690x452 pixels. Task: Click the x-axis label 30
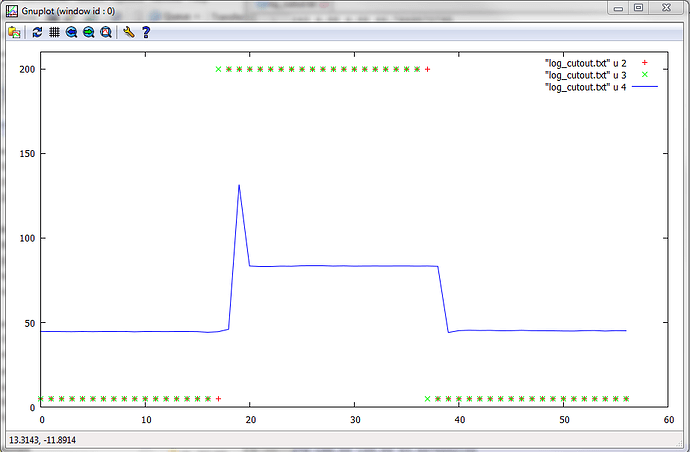point(355,420)
